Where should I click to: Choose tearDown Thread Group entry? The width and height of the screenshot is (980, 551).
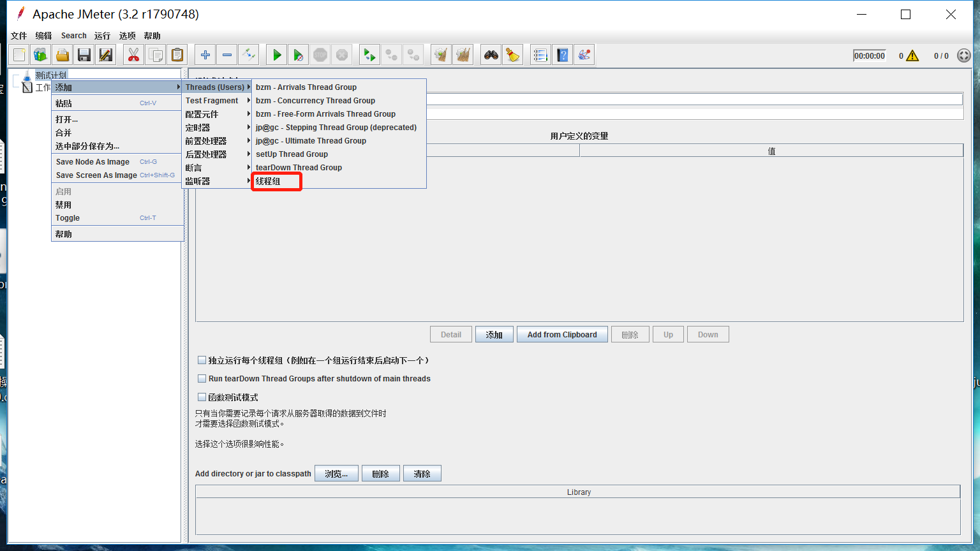339,168
